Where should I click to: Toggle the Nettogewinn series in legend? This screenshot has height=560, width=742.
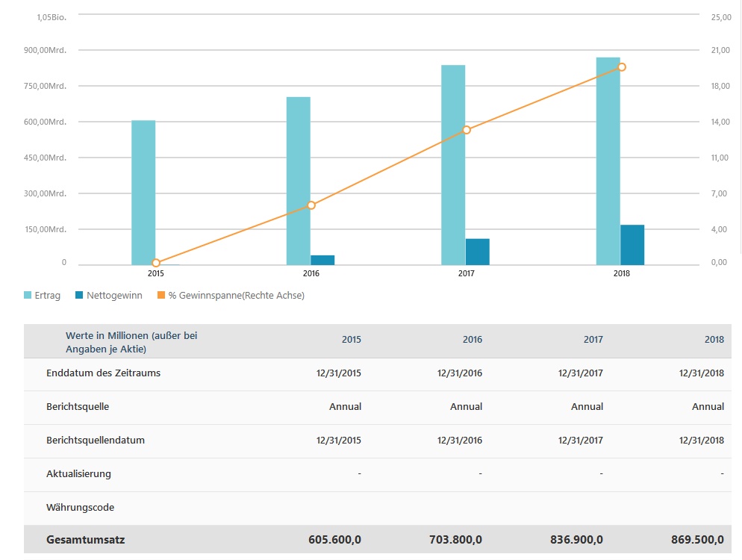pyautogui.click(x=108, y=296)
